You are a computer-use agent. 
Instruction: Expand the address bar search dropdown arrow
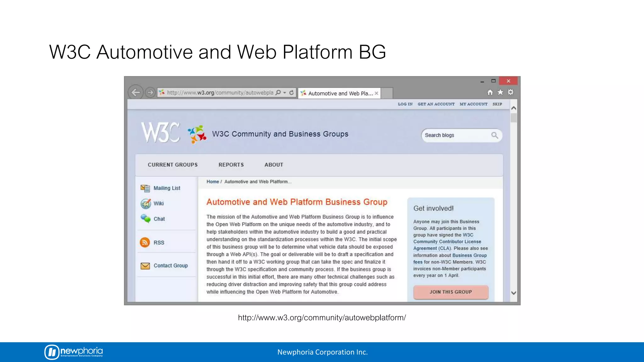285,92
